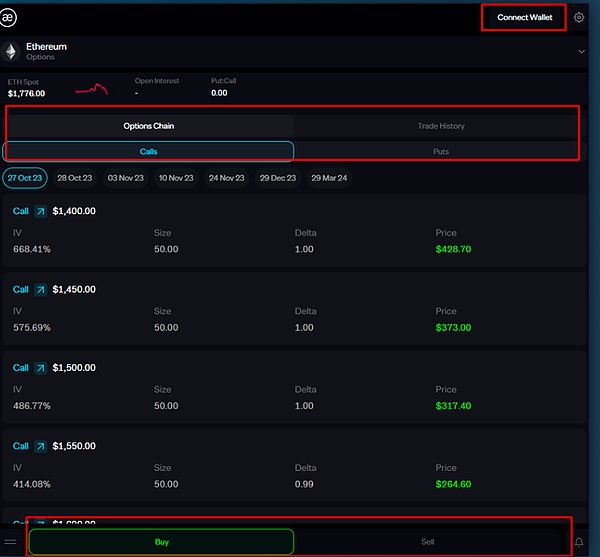600x557 pixels.
Task: Expand the Ethereum asset dropdown chevron
Action: click(x=581, y=51)
